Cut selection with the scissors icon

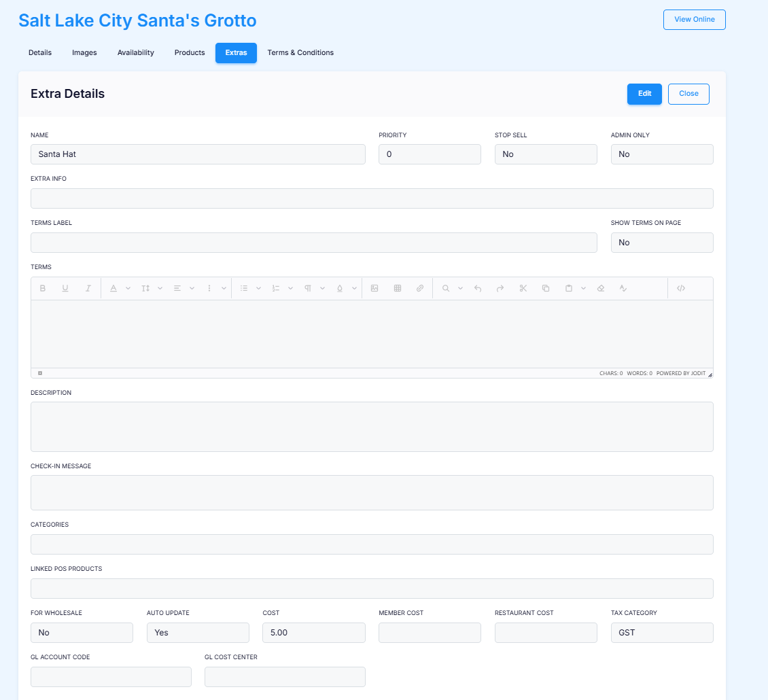coord(523,289)
